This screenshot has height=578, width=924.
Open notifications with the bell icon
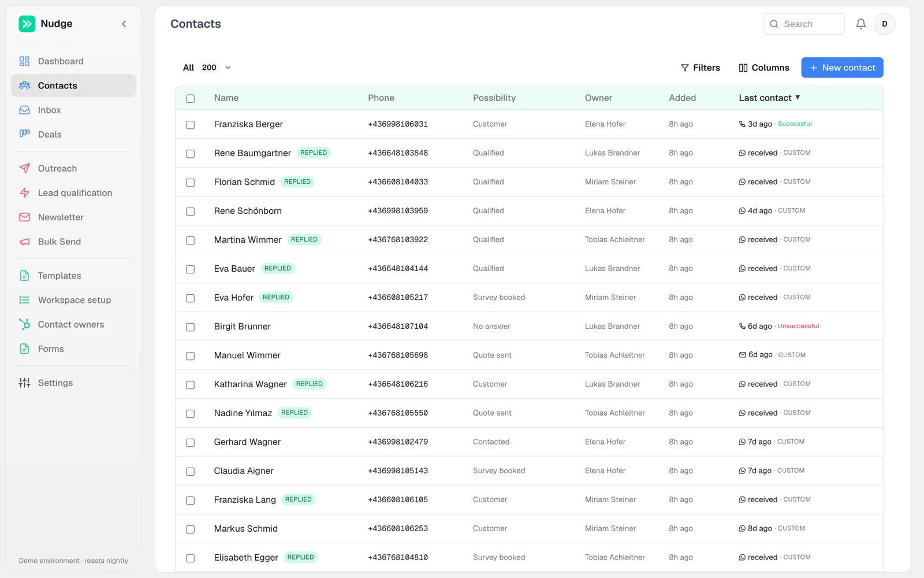(860, 24)
